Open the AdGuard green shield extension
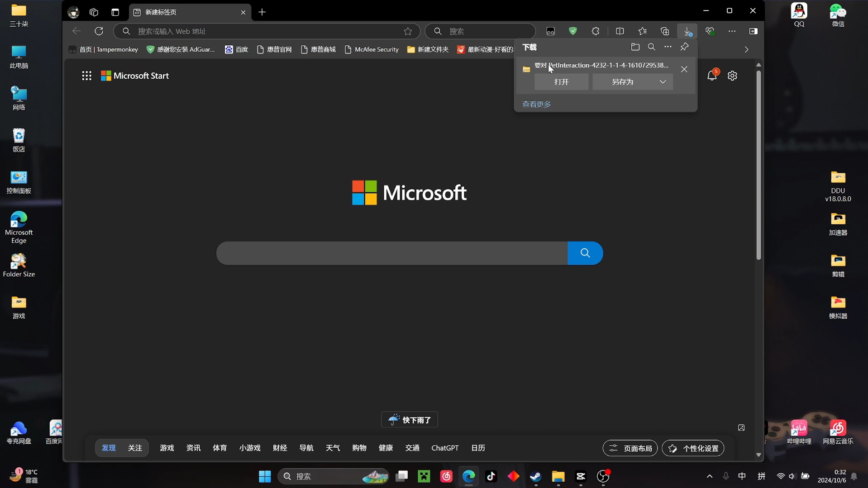 pos(573,31)
